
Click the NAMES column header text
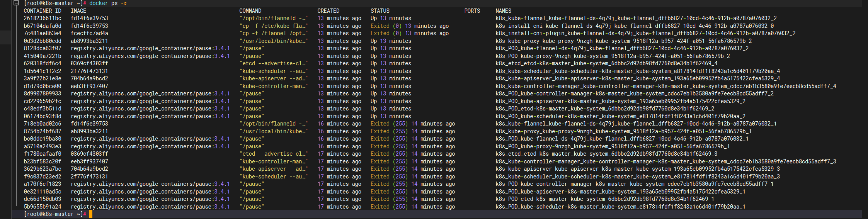tap(503, 11)
